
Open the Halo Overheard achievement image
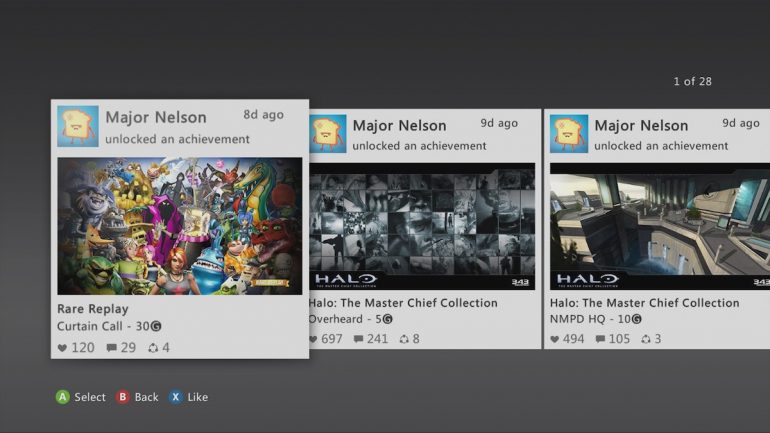point(422,226)
